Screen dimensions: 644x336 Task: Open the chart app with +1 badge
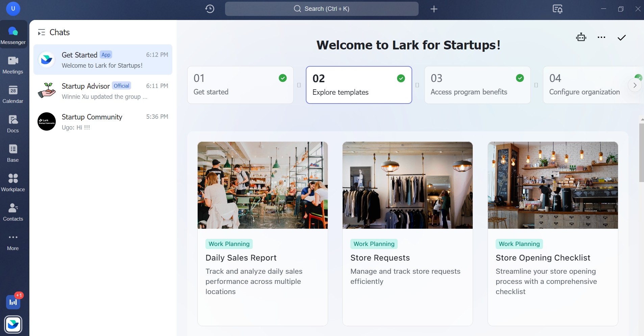click(13, 302)
